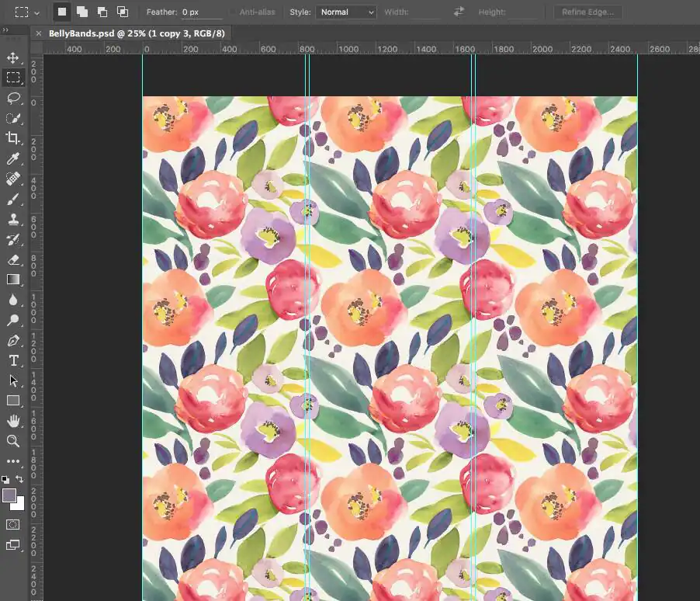Toggle the Anti-alias checkbox

[234, 12]
